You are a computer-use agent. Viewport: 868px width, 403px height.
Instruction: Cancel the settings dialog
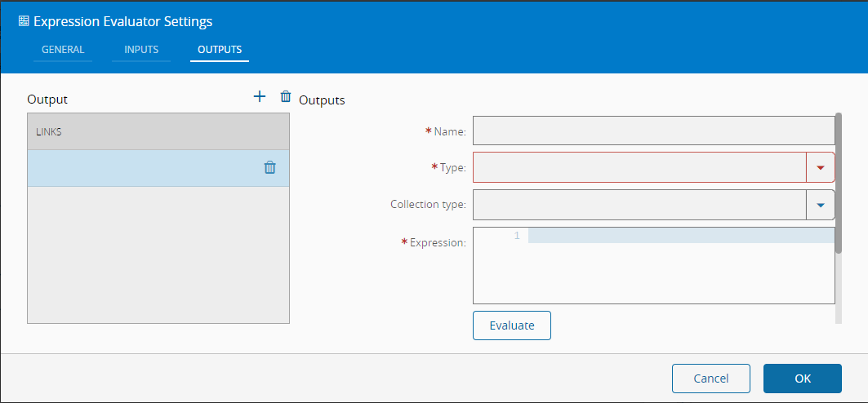(710, 379)
